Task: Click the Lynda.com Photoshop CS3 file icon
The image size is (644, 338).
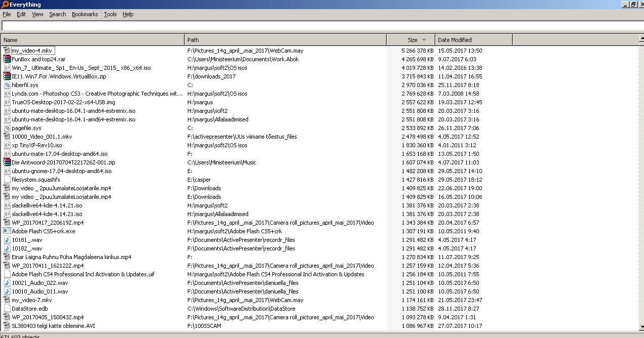Action: (7, 94)
